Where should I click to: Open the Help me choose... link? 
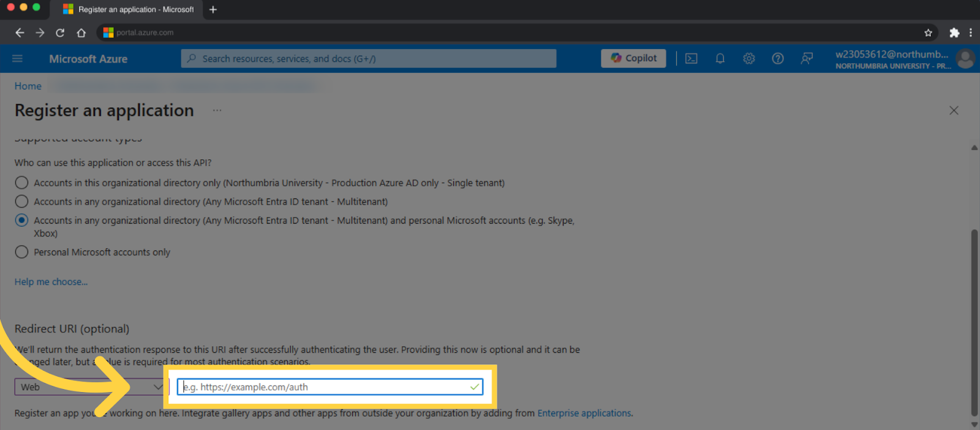pos(51,282)
